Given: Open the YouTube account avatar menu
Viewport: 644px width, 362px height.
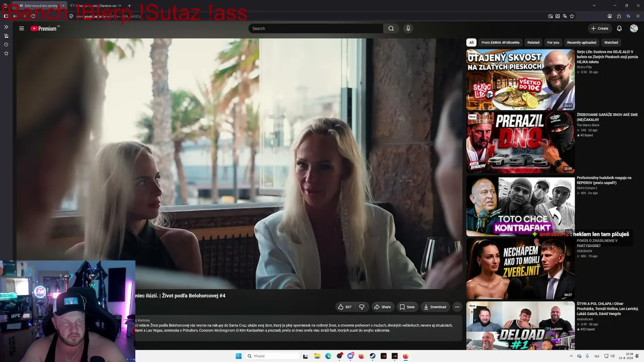Looking at the screenshot, I should coord(634,29).
